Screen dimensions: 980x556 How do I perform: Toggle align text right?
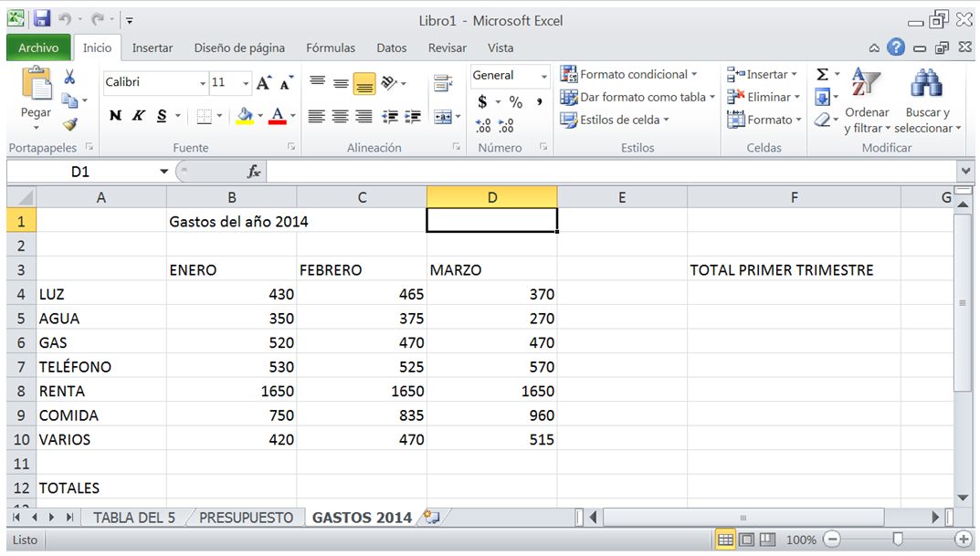point(364,116)
